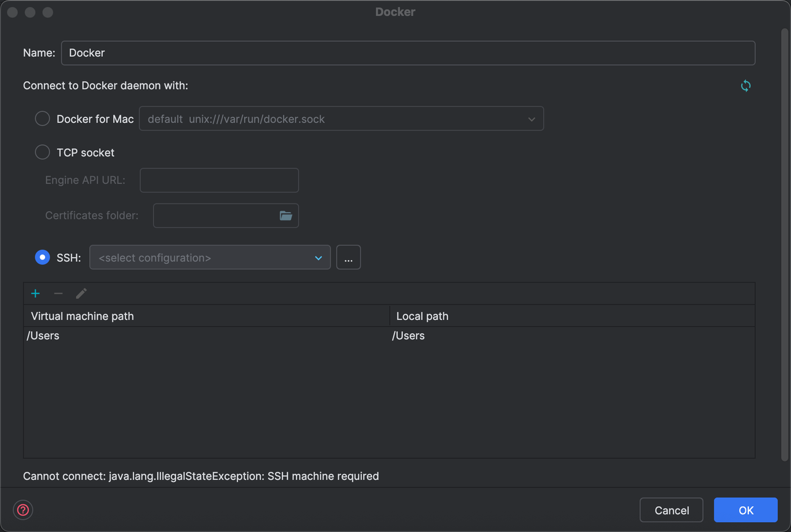Image resolution: width=791 pixels, height=532 pixels.
Task: Click the remove path mapping minus icon
Action: (58, 293)
